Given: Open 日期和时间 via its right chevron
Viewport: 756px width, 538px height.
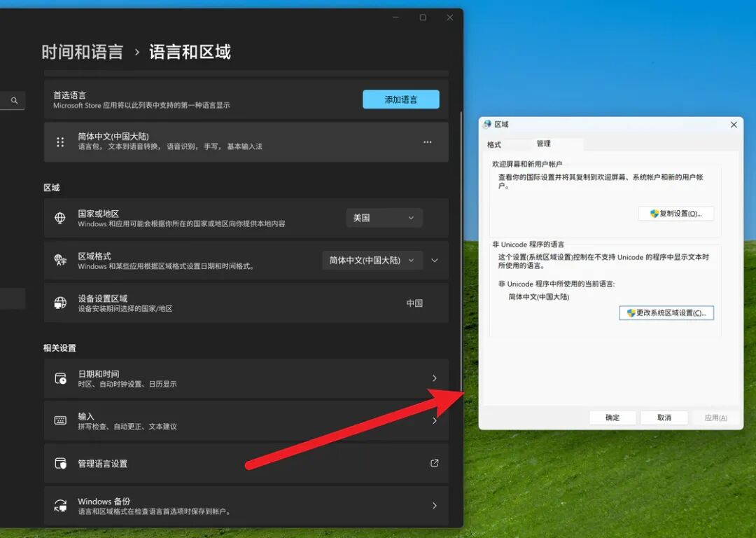Looking at the screenshot, I should click(x=435, y=378).
